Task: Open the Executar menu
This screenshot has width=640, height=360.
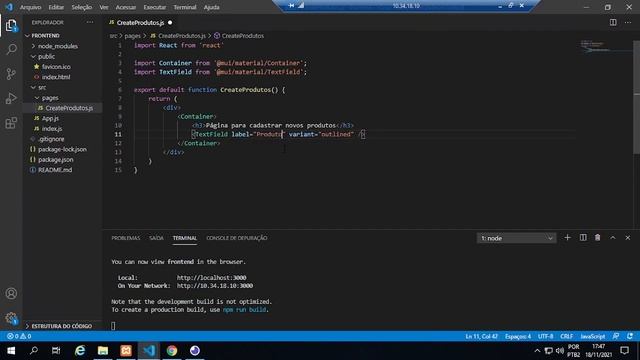Action: (155, 7)
